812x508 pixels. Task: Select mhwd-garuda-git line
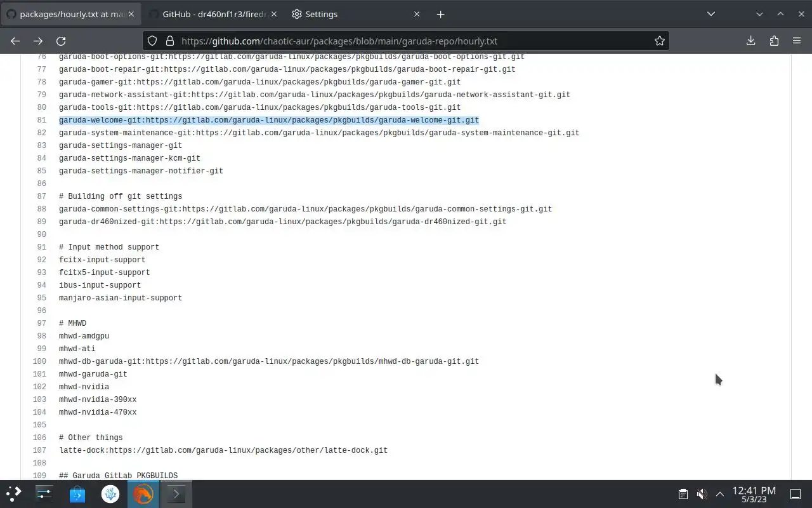(93, 374)
